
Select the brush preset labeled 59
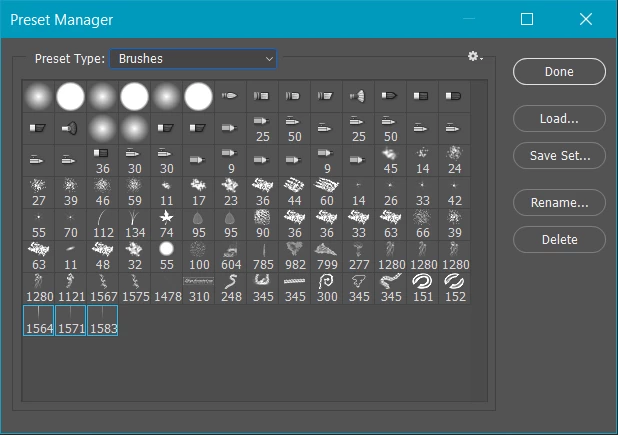pos(134,193)
